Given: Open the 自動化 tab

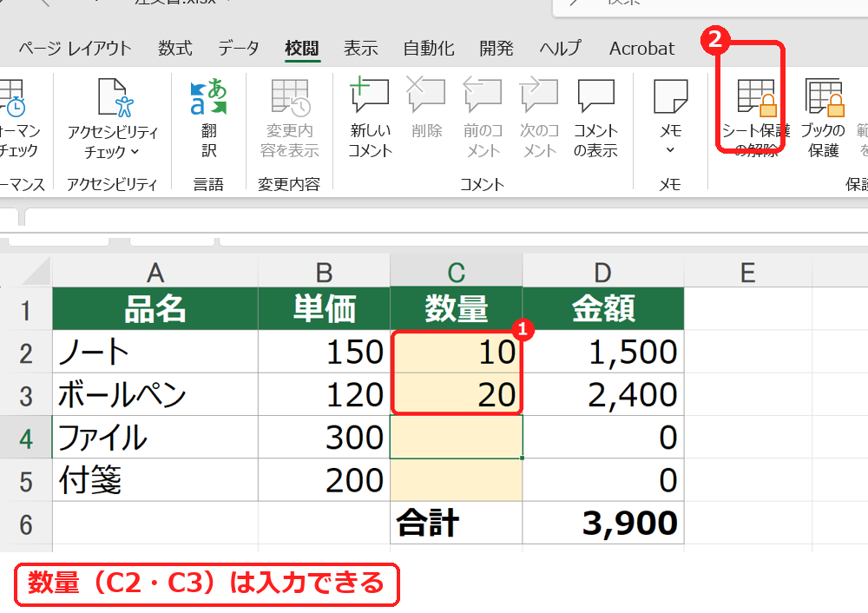Looking at the screenshot, I should tap(429, 49).
